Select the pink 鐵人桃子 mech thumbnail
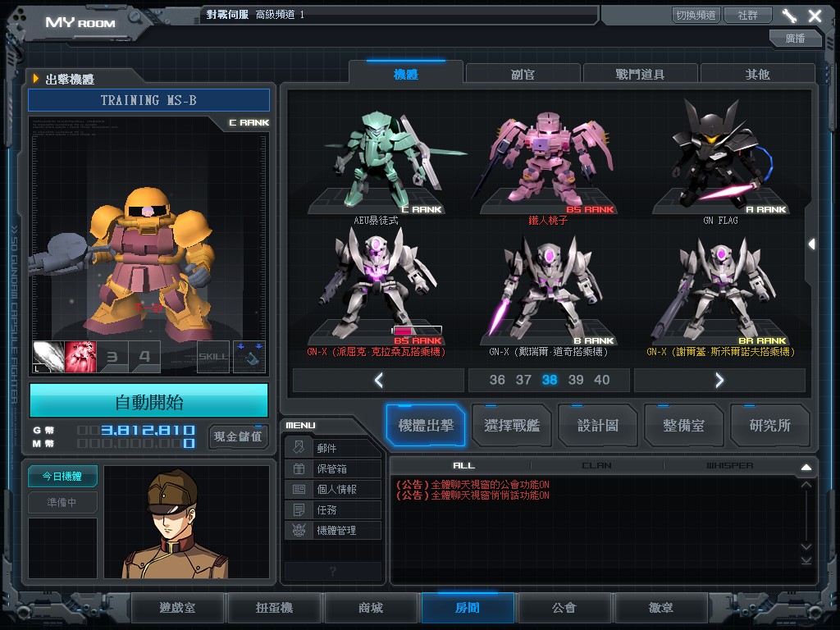The height and width of the screenshot is (630, 840). click(x=548, y=165)
